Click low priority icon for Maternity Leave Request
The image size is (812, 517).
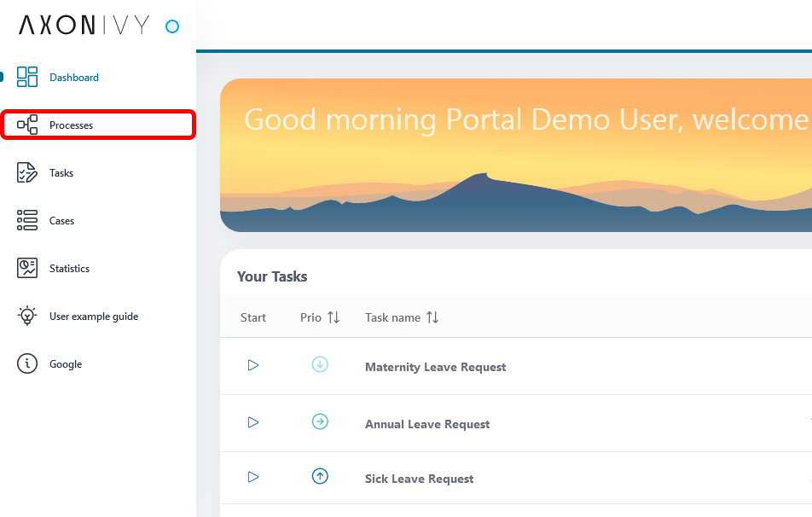[x=320, y=364]
